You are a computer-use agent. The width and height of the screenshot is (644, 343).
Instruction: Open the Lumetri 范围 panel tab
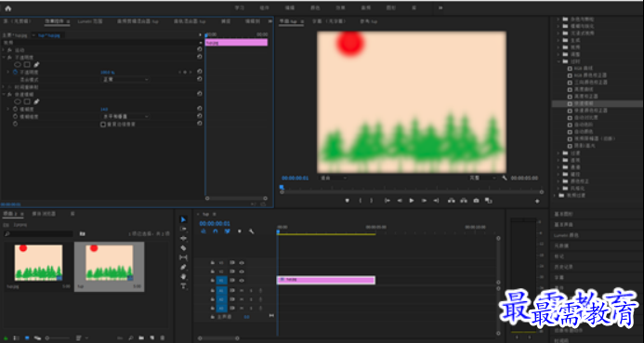pos(90,21)
